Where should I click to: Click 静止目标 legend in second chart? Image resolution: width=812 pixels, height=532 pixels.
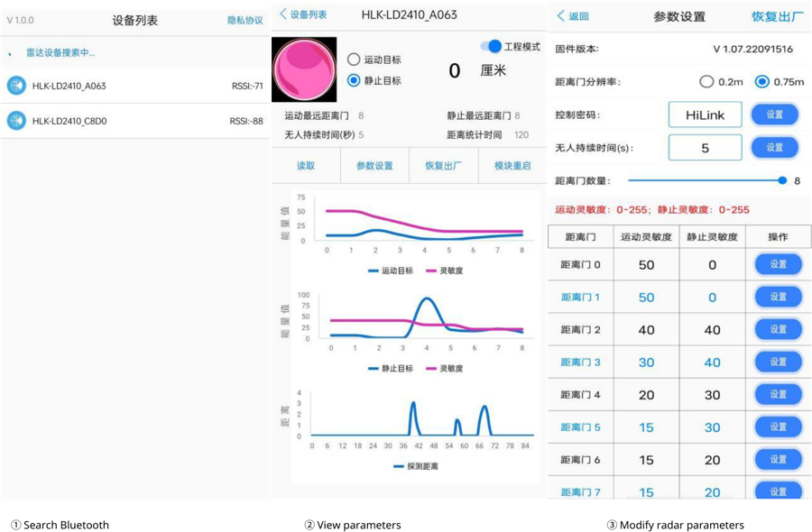(x=391, y=369)
